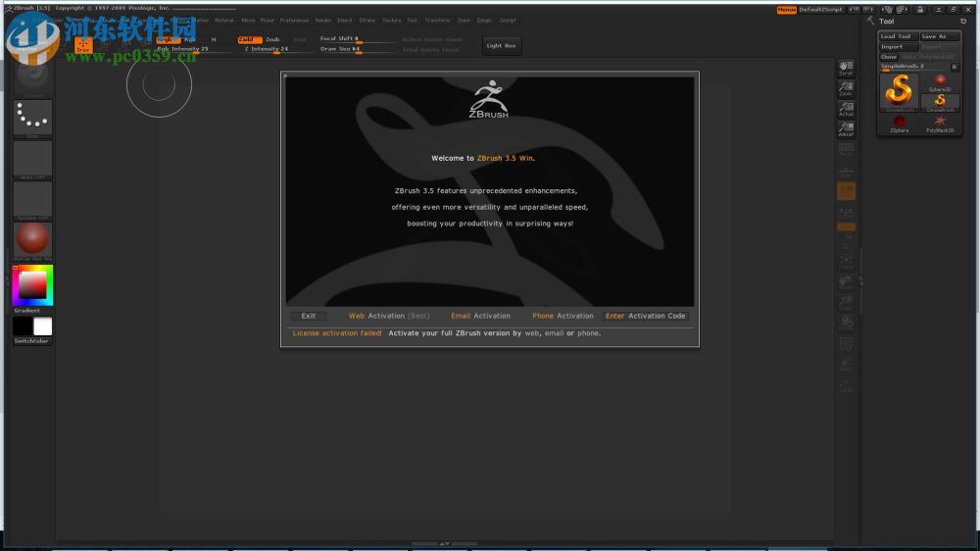This screenshot has height=551, width=980.
Task: Open the Transform menu
Action: [437, 20]
